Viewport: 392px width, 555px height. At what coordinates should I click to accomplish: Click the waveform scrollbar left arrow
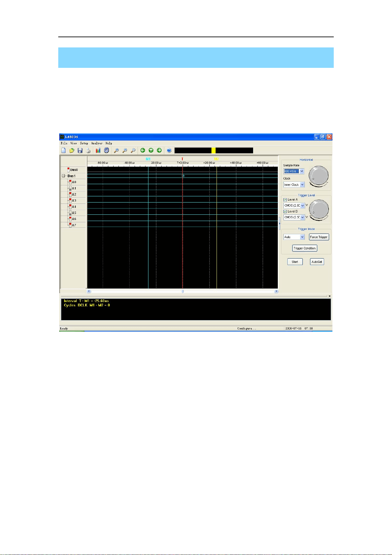pos(89,291)
